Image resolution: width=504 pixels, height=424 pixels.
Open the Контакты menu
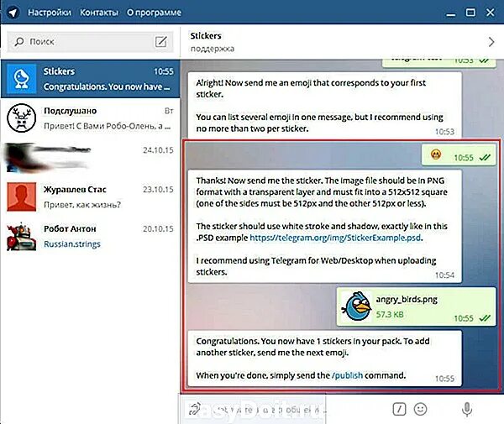pos(99,13)
